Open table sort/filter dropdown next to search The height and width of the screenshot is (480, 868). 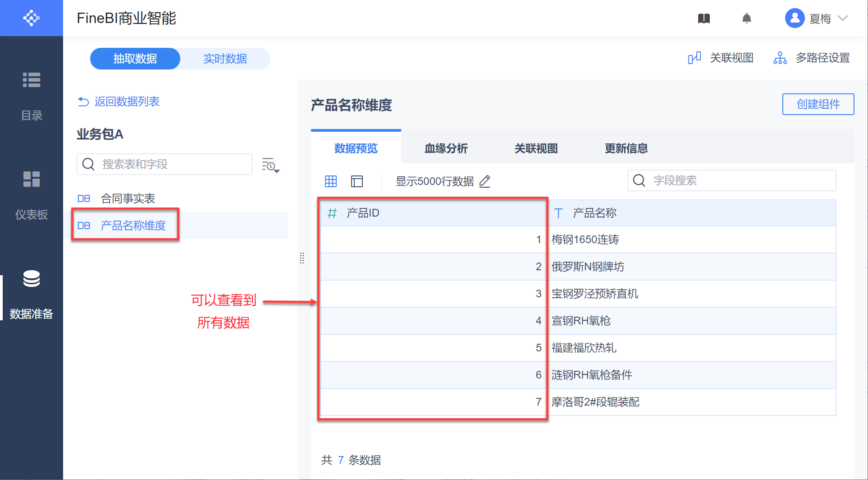(x=270, y=166)
